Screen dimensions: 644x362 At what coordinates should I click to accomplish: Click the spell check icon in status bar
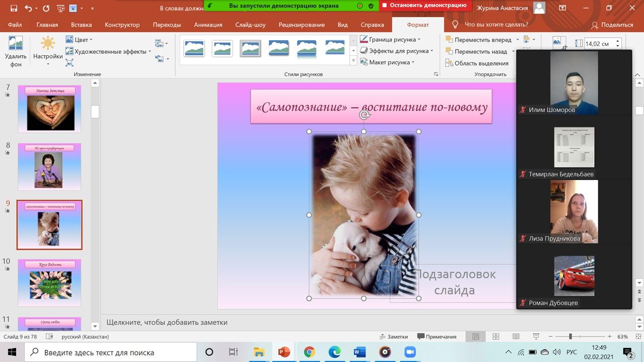pos(49,336)
